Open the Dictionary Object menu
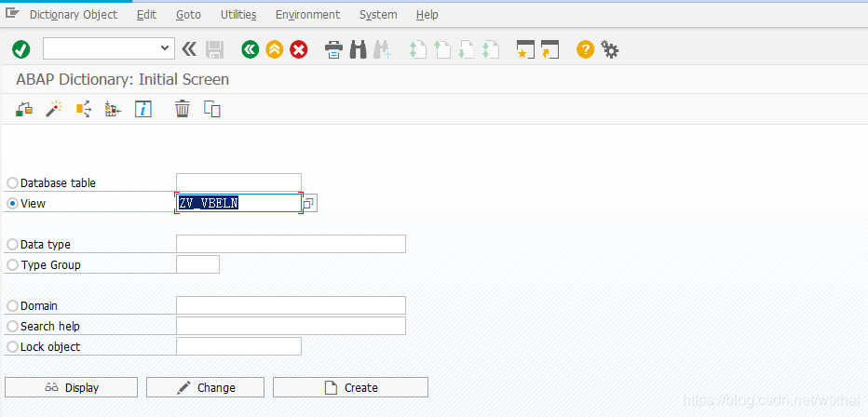 point(74,14)
